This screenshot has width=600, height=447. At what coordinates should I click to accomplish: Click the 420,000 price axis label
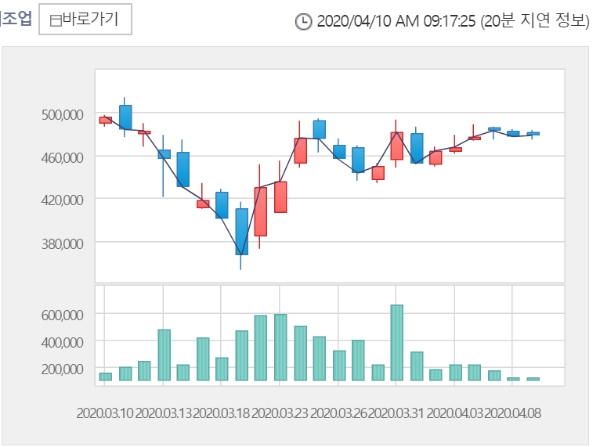click(x=62, y=200)
